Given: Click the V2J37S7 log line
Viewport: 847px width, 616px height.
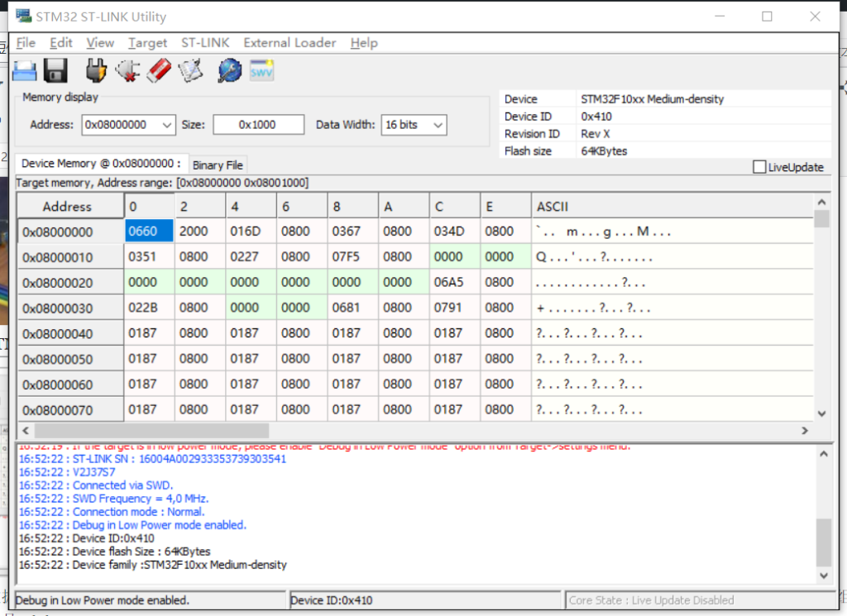Looking at the screenshot, I should tap(67, 472).
